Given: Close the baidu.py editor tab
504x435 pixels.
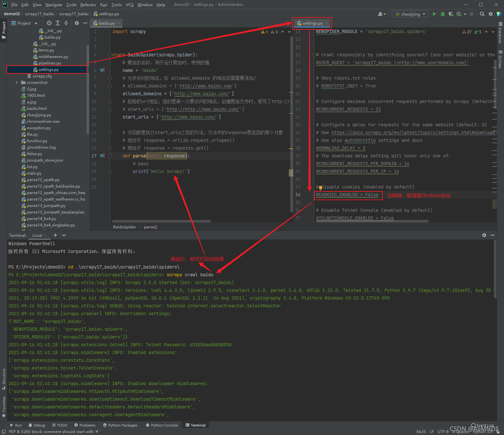Looking at the screenshot, I should [119, 23].
